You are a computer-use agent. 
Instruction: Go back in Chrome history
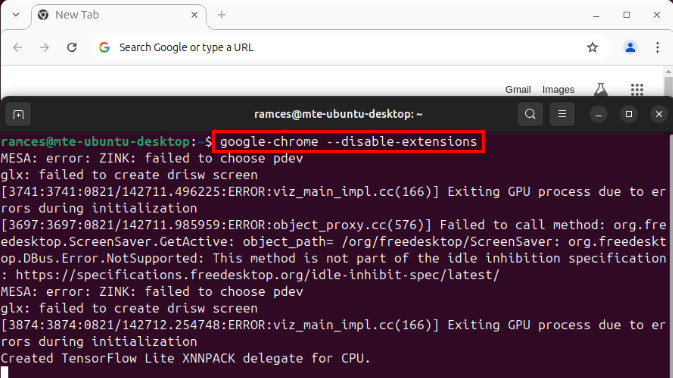pos(18,47)
